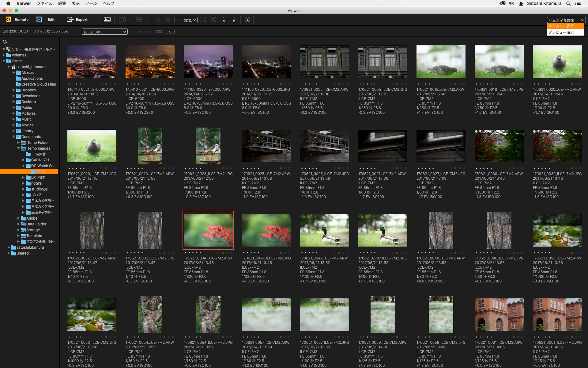Show the histogram display
This screenshot has width=588, height=368.
pos(107,20)
